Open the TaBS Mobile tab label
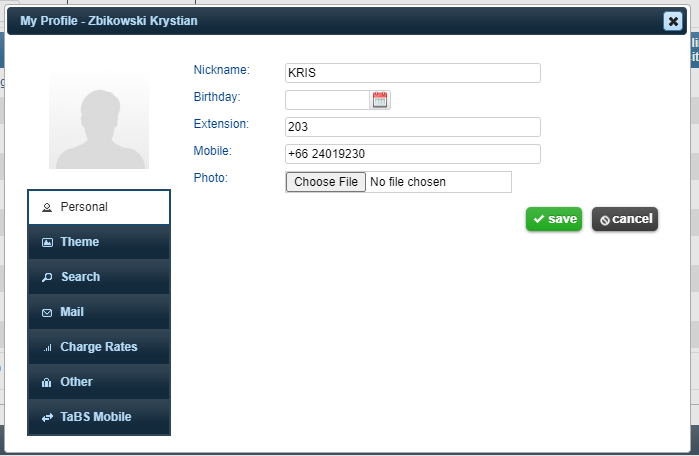699x456 pixels. click(95, 417)
